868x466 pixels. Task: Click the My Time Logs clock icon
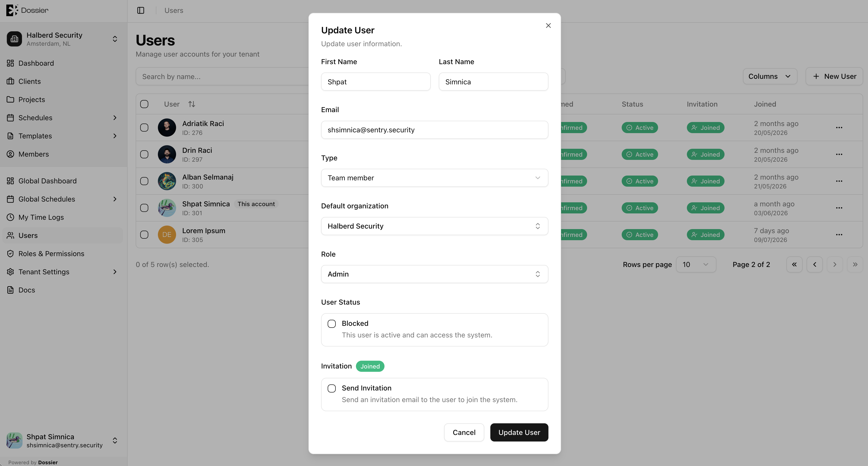[10, 217]
